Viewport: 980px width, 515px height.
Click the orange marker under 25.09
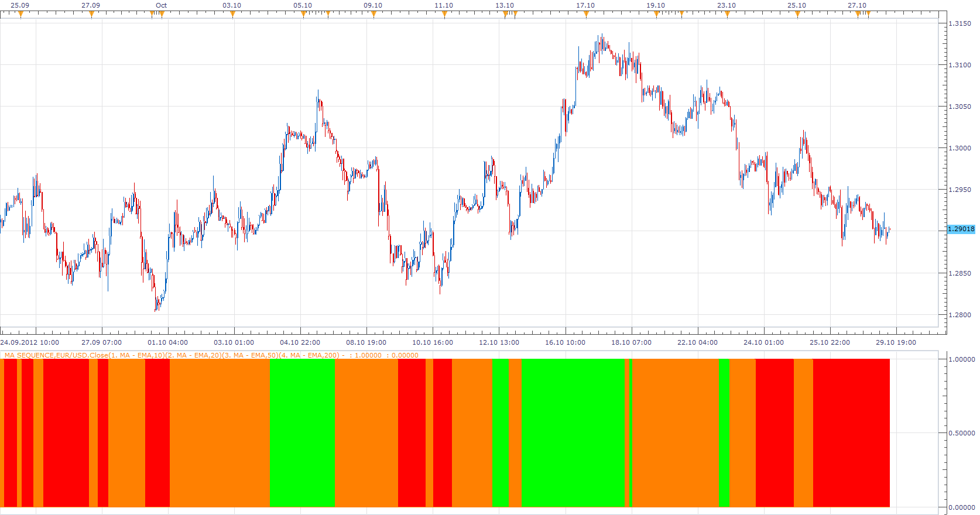pos(20,15)
